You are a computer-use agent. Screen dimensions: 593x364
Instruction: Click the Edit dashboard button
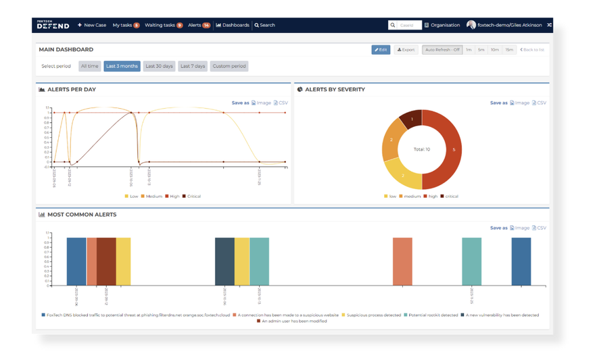381,49
